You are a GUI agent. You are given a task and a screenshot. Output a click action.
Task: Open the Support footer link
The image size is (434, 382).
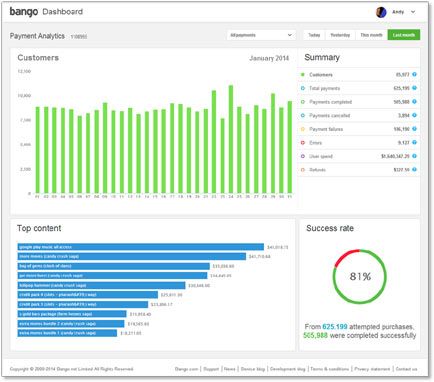tap(211, 369)
